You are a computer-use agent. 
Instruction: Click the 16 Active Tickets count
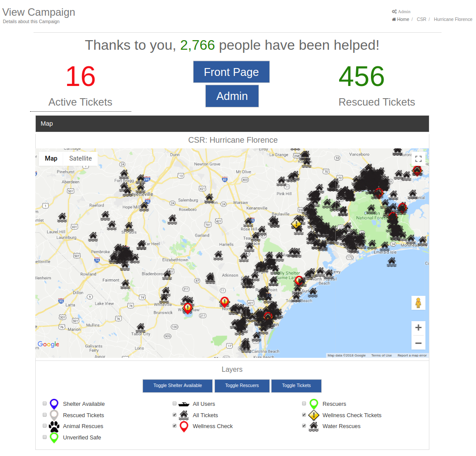pyautogui.click(x=81, y=76)
